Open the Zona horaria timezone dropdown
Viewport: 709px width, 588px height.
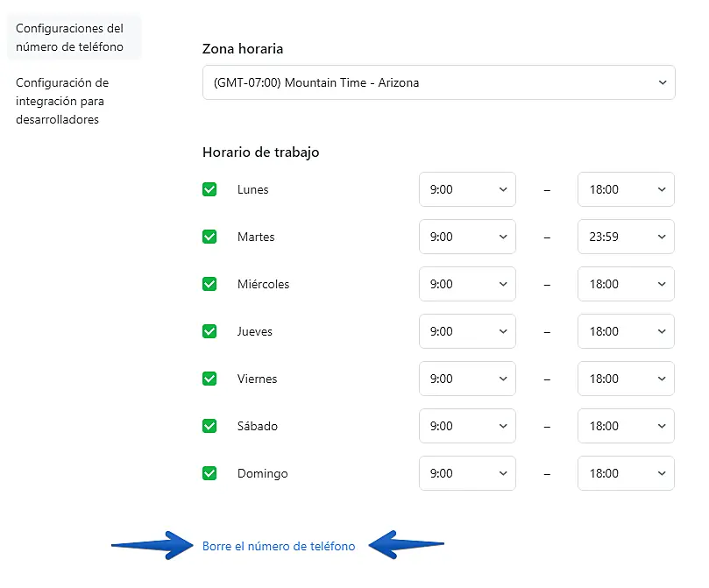pos(438,82)
